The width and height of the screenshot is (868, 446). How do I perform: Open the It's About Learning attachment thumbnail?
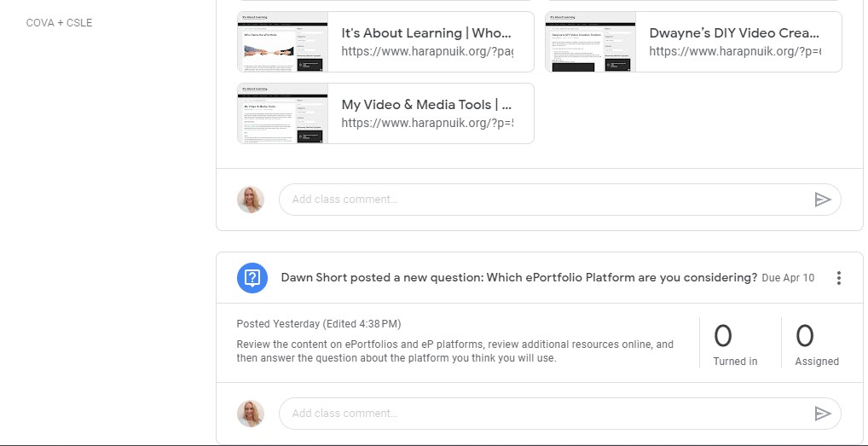pos(283,42)
